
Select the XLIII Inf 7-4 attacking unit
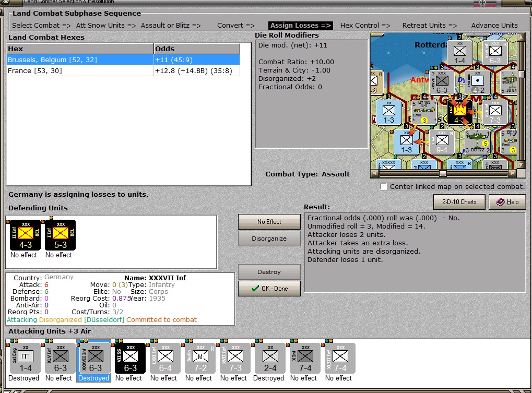[340, 358]
